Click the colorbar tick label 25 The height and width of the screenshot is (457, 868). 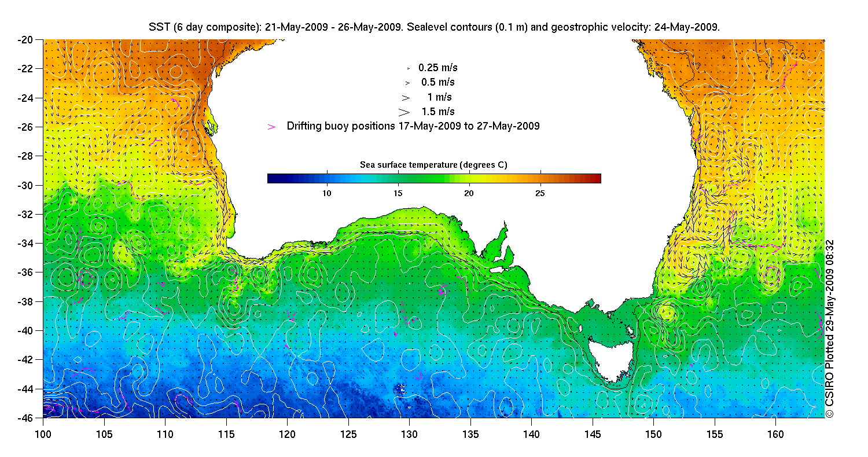pos(540,193)
